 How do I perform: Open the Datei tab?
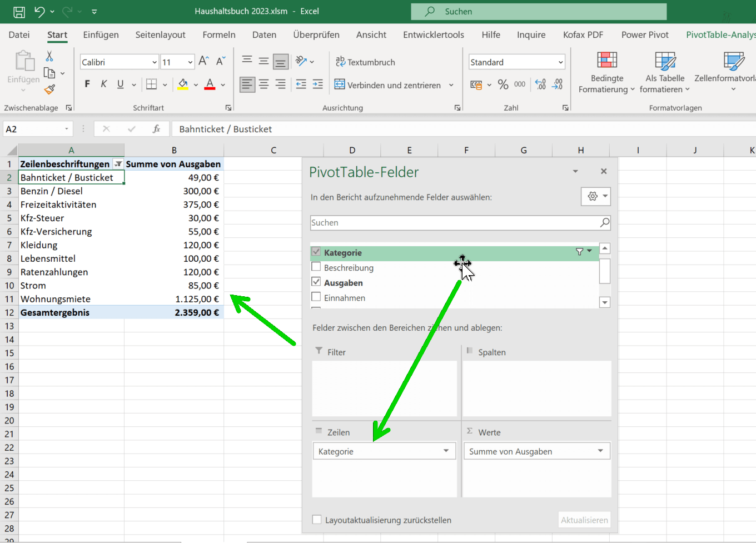point(19,34)
